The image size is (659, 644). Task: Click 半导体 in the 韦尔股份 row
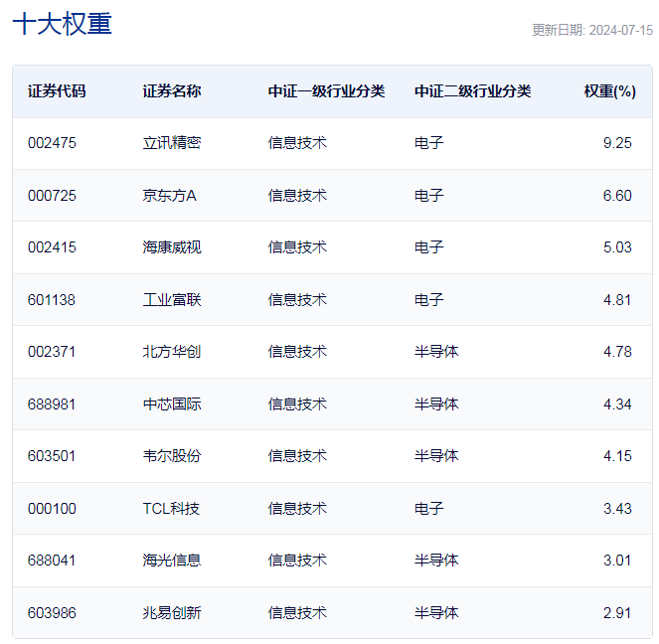click(x=436, y=456)
